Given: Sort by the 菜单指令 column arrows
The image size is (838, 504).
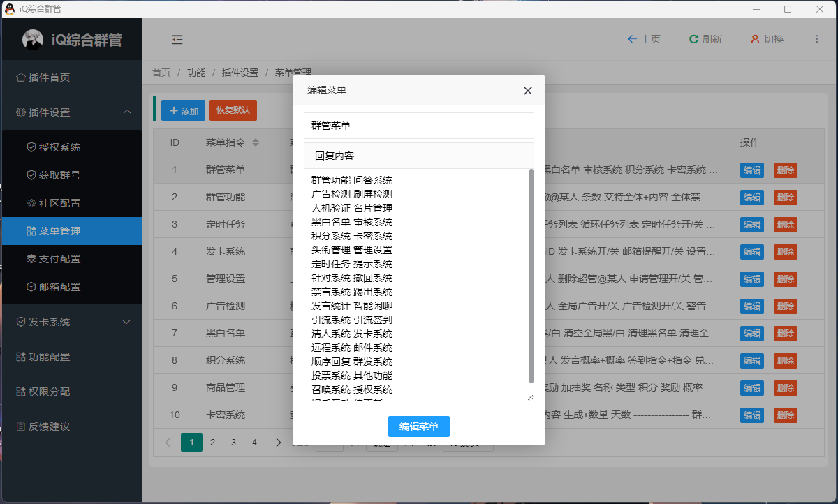Looking at the screenshot, I should (x=256, y=142).
